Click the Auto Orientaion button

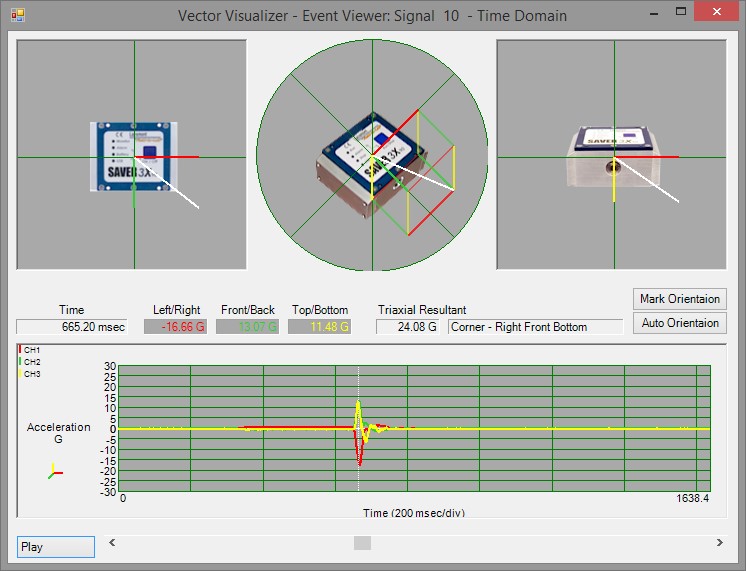pos(679,323)
